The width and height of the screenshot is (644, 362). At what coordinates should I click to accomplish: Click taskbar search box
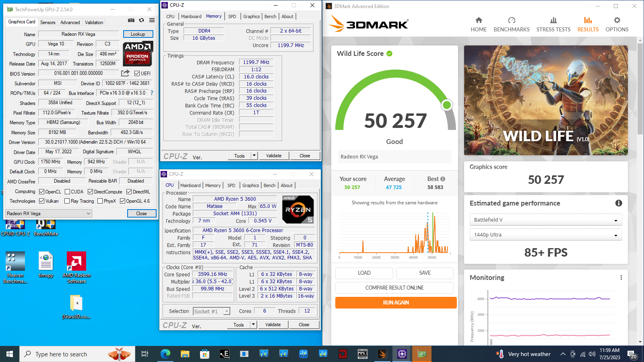[x=76, y=354]
